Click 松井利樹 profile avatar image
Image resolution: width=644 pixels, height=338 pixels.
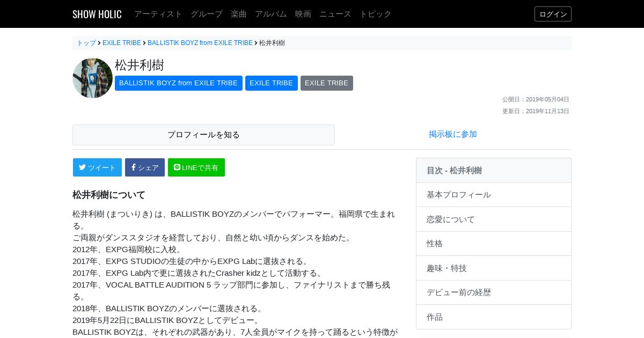pyautogui.click(x=92, y=78)
